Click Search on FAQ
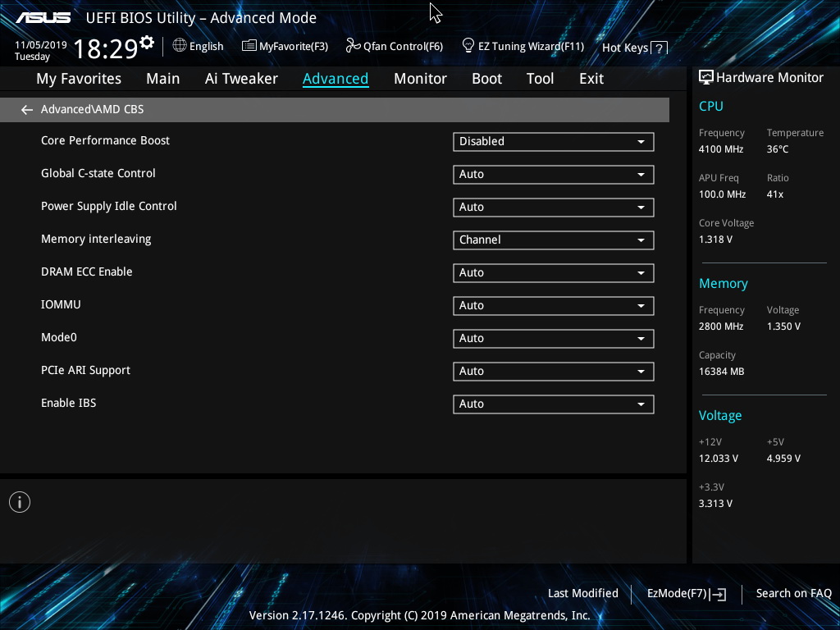 tap(793, 593)
